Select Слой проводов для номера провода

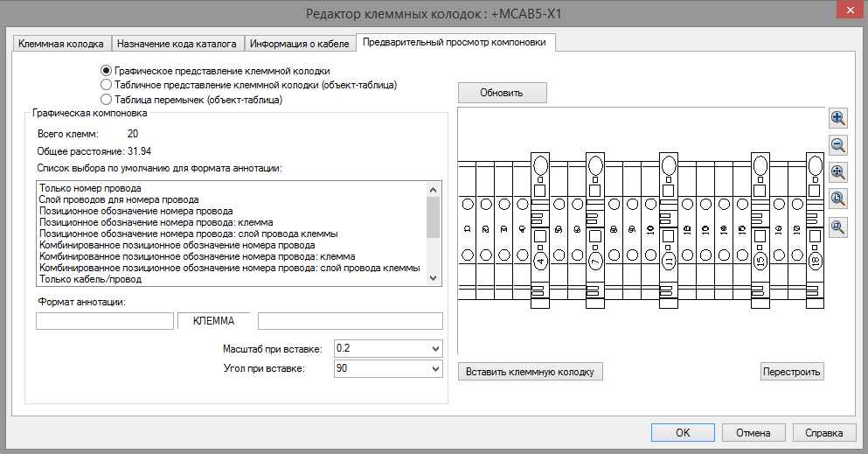point(119,199)
